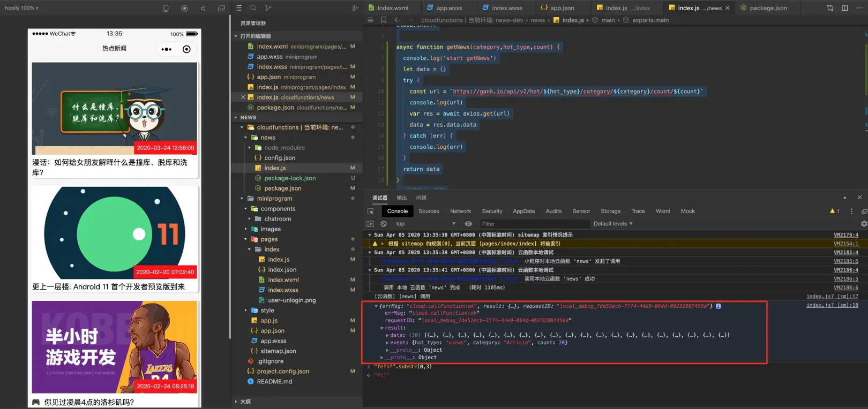The width and height of the screenshot is (868, 409).
Task: Undock the devtools panel into a separate window
Action: tap(864, 211)
